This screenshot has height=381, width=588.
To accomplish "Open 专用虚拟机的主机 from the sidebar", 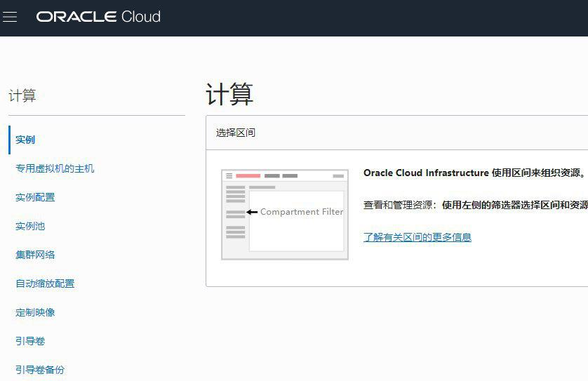I will [55, 168].
